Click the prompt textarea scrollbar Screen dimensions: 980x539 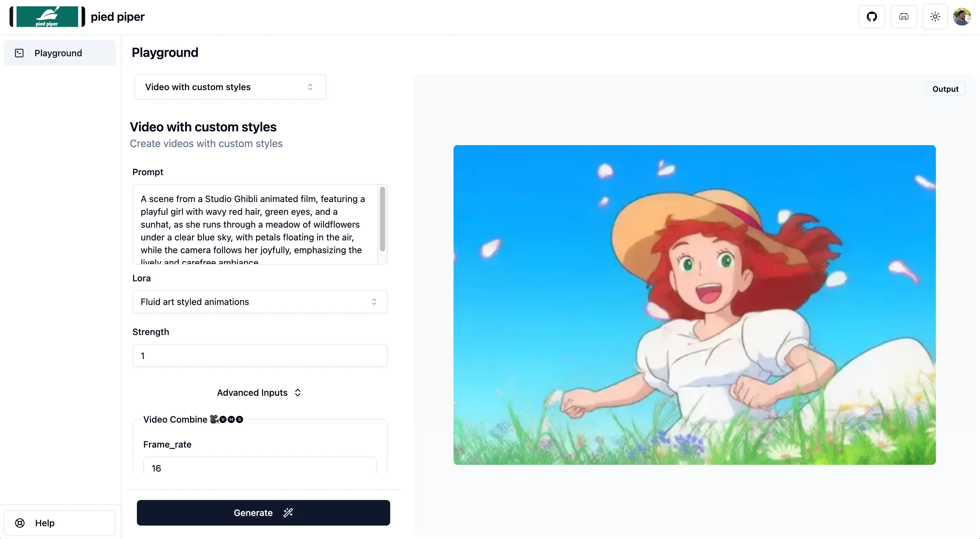(382, 219)
